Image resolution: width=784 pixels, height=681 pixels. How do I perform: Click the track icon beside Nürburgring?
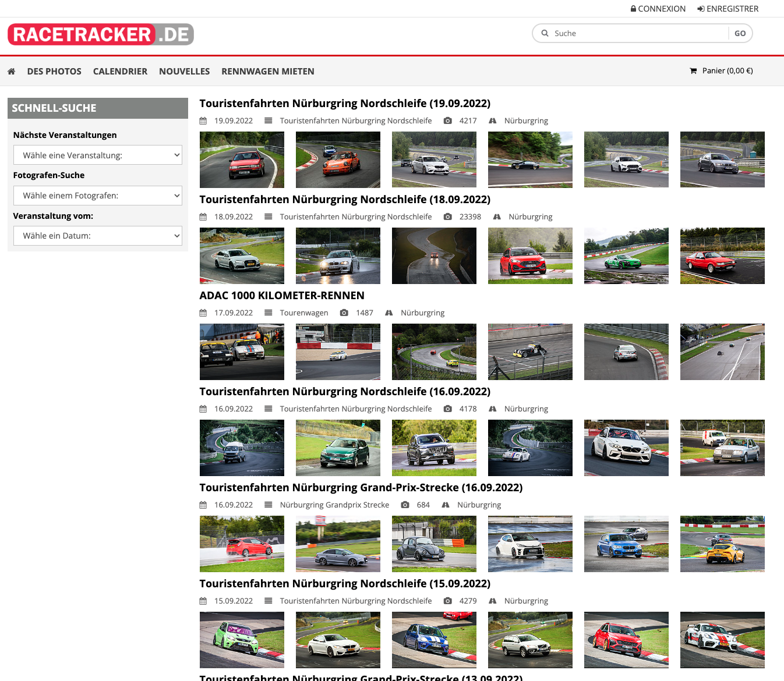coord(493,120)
